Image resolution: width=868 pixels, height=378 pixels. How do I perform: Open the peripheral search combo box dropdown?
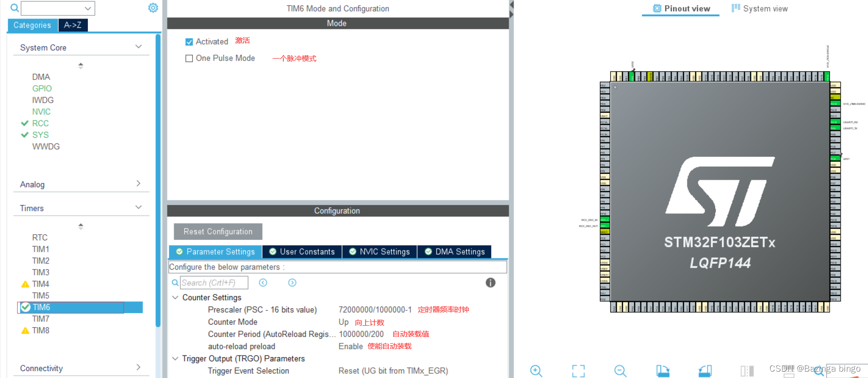88,8
